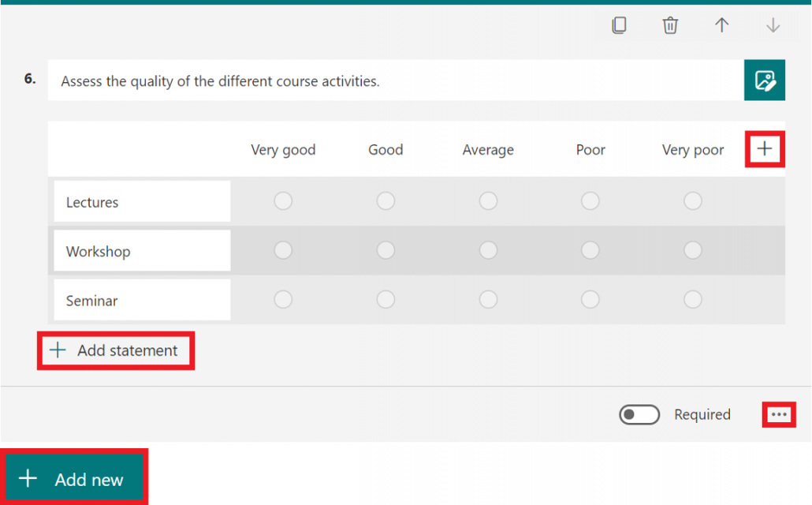Move question 6 up with the arrow icon

721,24
